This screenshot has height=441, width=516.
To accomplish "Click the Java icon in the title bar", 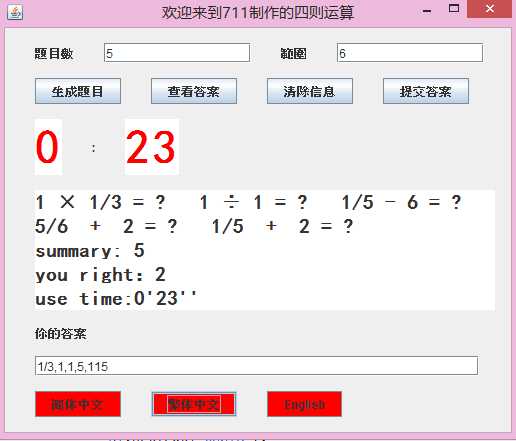I will pos(15,12).
